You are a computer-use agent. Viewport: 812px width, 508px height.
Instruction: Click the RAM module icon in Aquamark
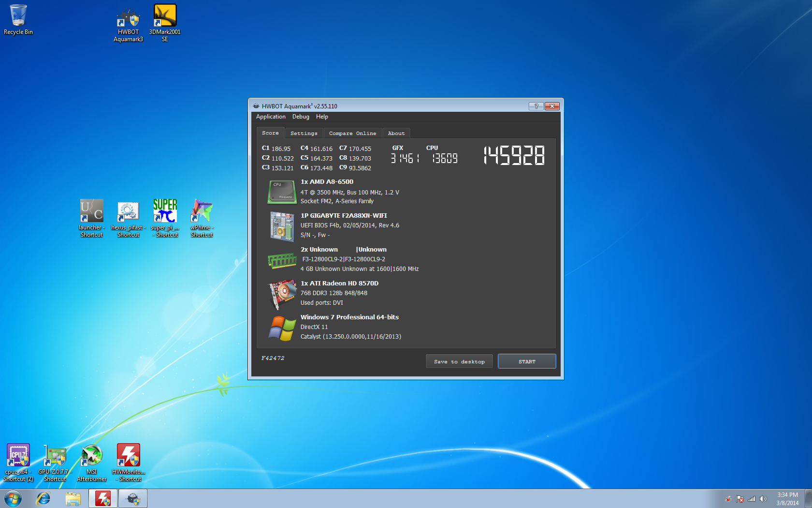click(282, 261)
